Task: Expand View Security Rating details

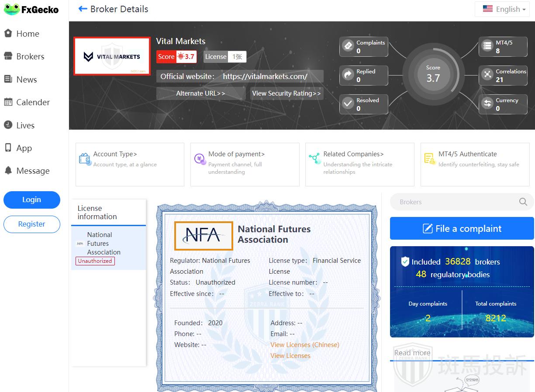Action: point(286,93)
